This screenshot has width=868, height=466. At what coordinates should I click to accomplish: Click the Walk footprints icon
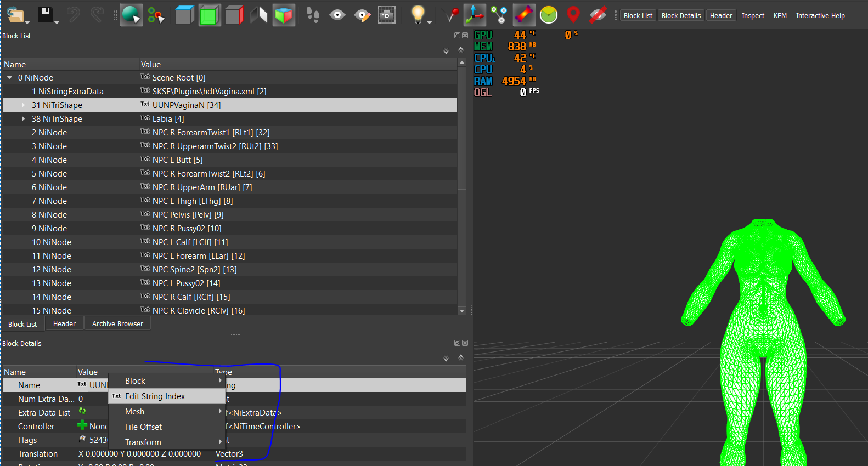(x=313, y=15)
